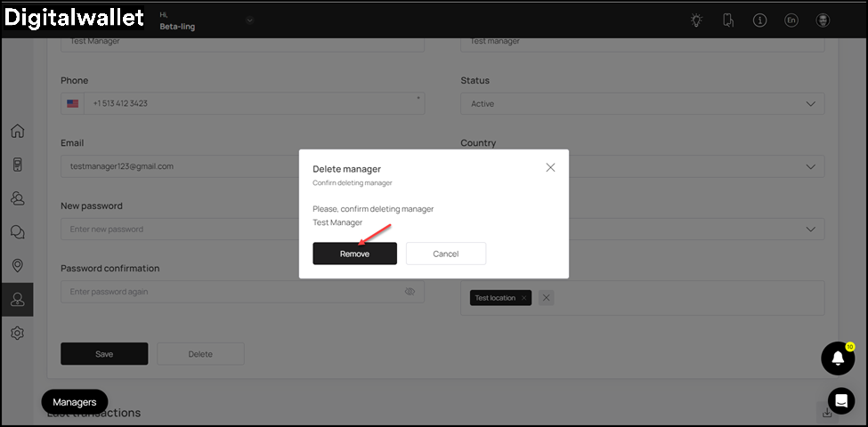
Task: Select the Managers icon in sidebar
Action: point(17,300)
